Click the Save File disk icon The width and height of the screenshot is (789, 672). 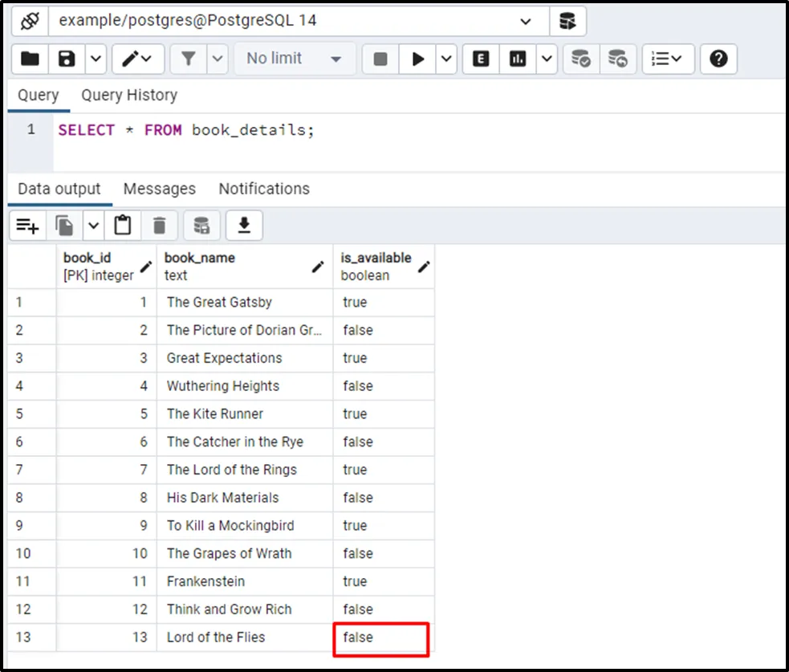click(x=67, y=59)
